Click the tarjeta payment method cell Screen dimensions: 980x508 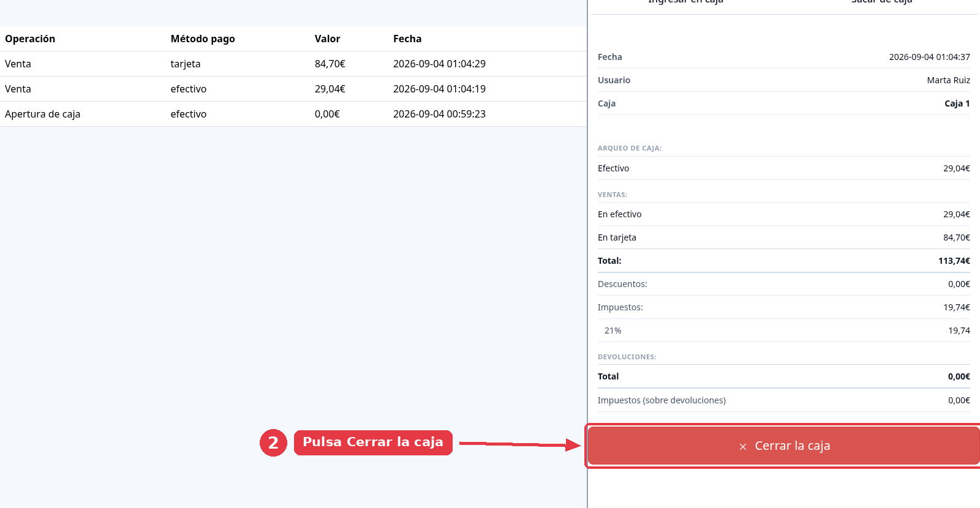[x=186, y=64]
